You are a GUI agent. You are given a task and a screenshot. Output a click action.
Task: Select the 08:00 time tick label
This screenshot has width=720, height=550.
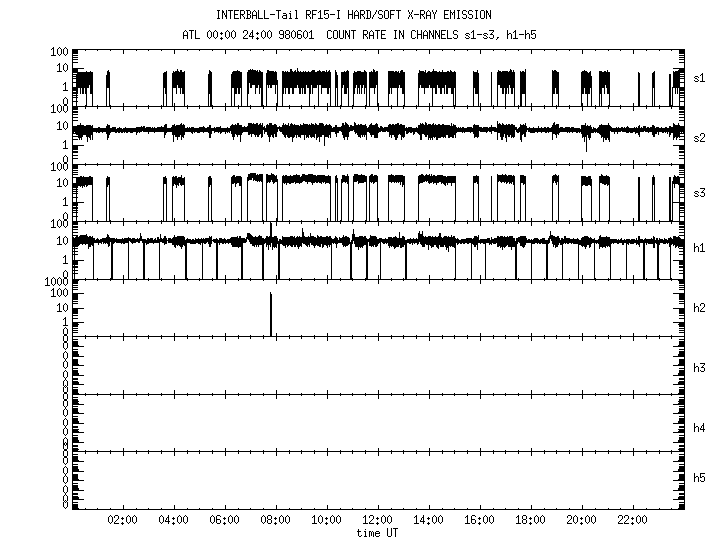(x=275, y=521)
